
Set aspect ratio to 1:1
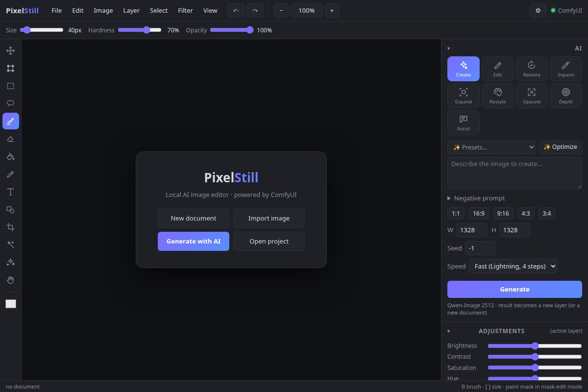(456, 213)
